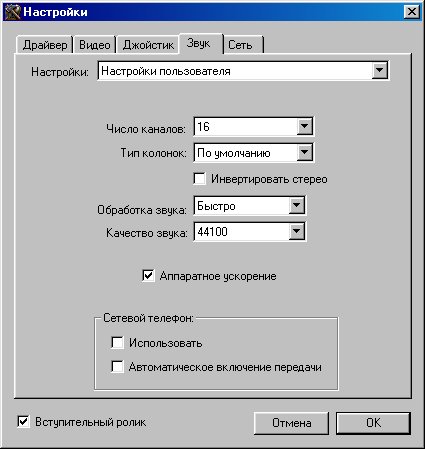
Task: Click the Отмена button
Action: [x=291, y=423]
